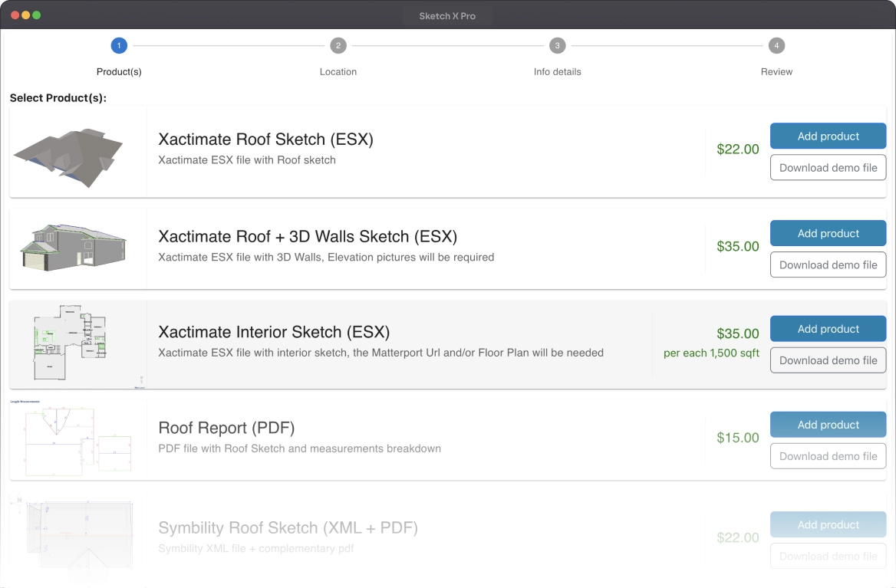Download demo file for Interior Sketch
Image resolution: width=896 pixels, height=588 pixels.
pos(828,360)
